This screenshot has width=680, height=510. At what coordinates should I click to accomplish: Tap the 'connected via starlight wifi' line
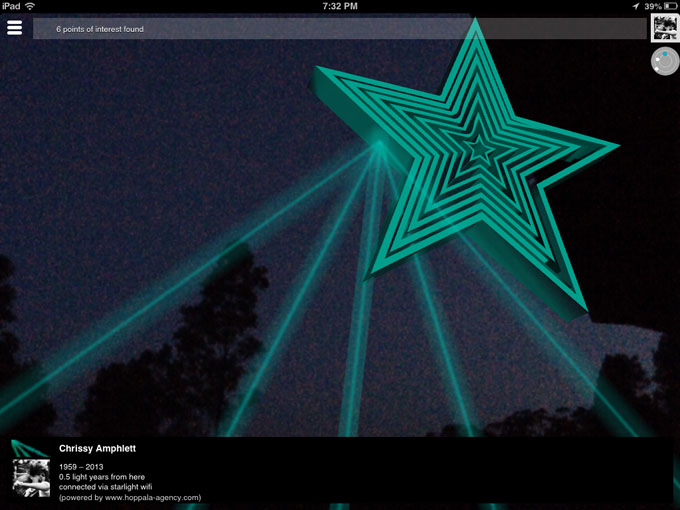point(110,487)
